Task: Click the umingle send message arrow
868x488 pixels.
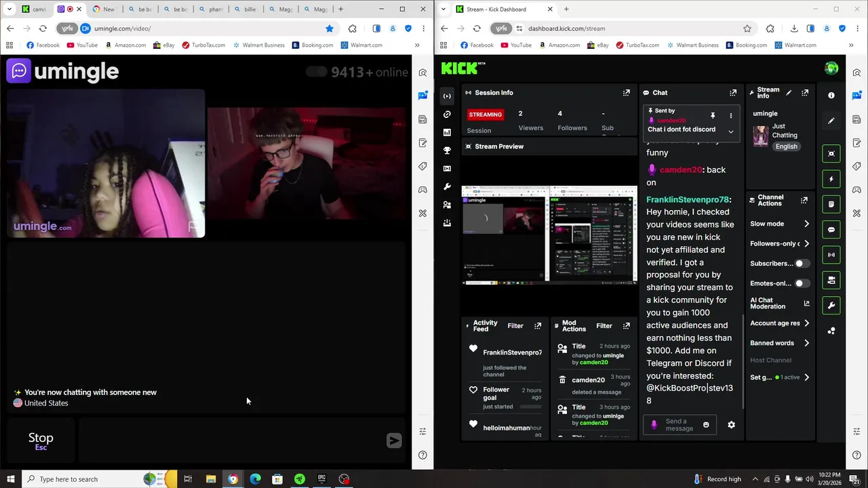Action: pos(394,441)
